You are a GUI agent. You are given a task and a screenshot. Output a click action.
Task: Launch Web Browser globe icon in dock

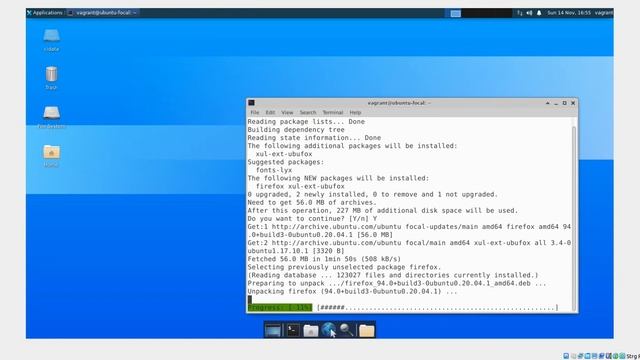(x=328, y=330)
